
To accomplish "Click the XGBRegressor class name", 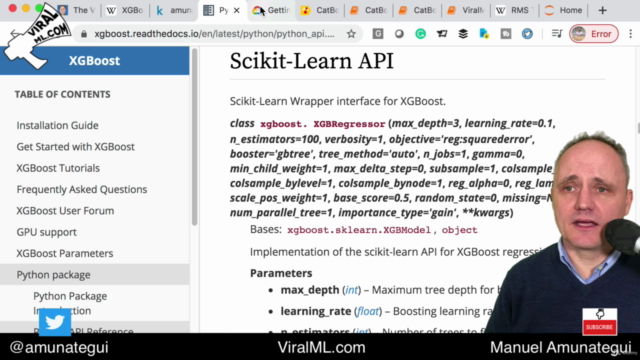I will pos(349,124).
